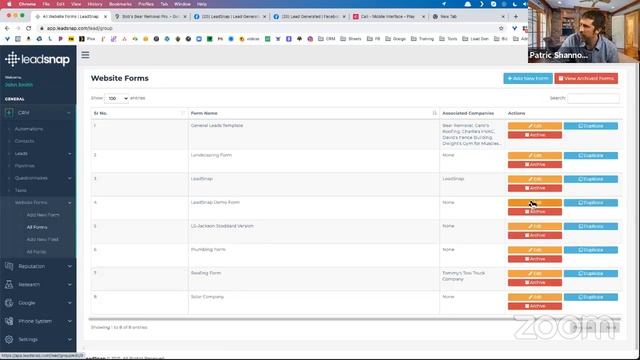Switch to Call - Mobile Interface tab

click(x=389, y=16)
